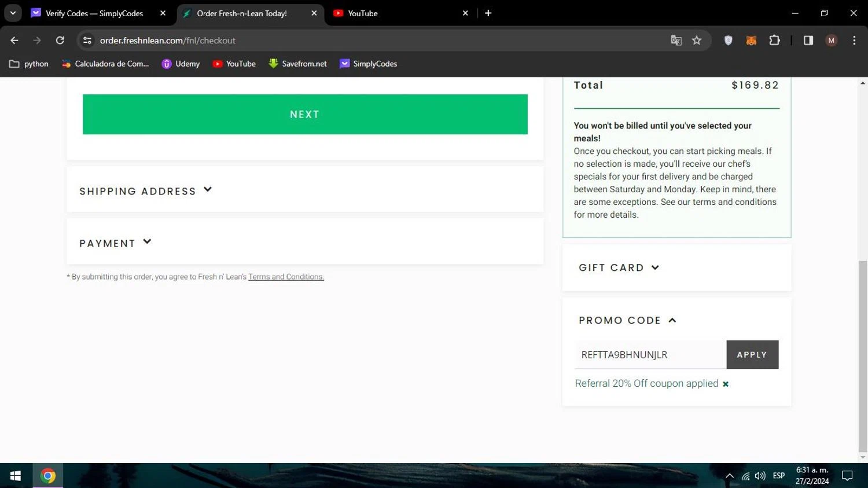This screenshot has height=488, width=868.
Task: Open the Udemy bookmark
Action: click(181, 64)
